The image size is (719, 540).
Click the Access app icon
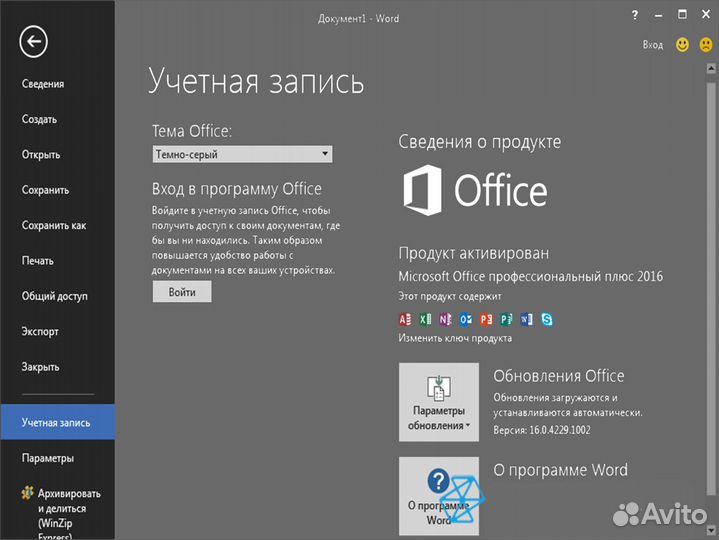(x=405, y=319)
